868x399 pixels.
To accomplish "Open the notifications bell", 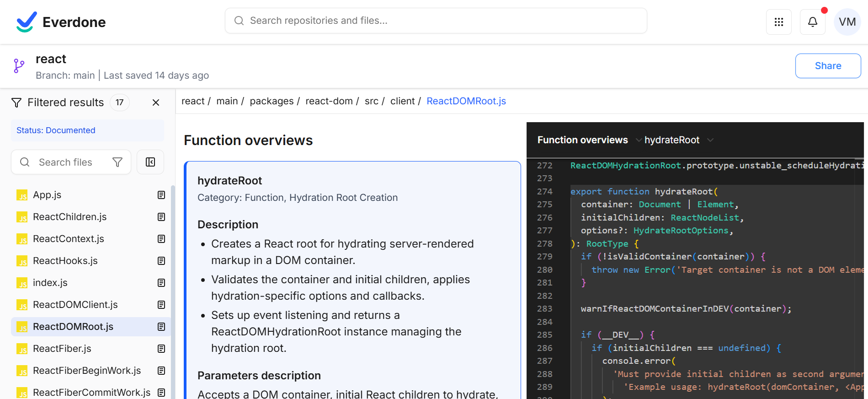I will (813, 22).
